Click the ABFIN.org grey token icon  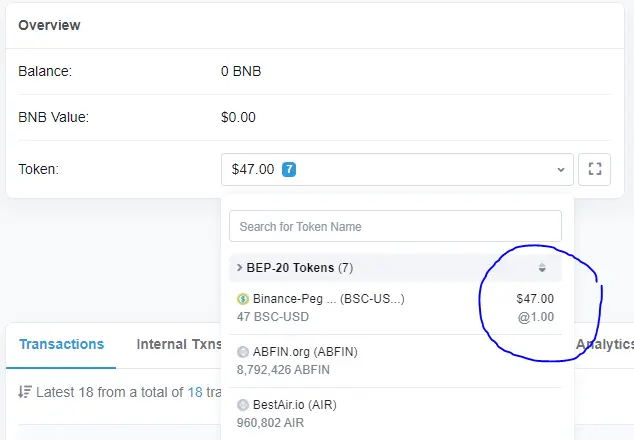(x=243, y=352)
